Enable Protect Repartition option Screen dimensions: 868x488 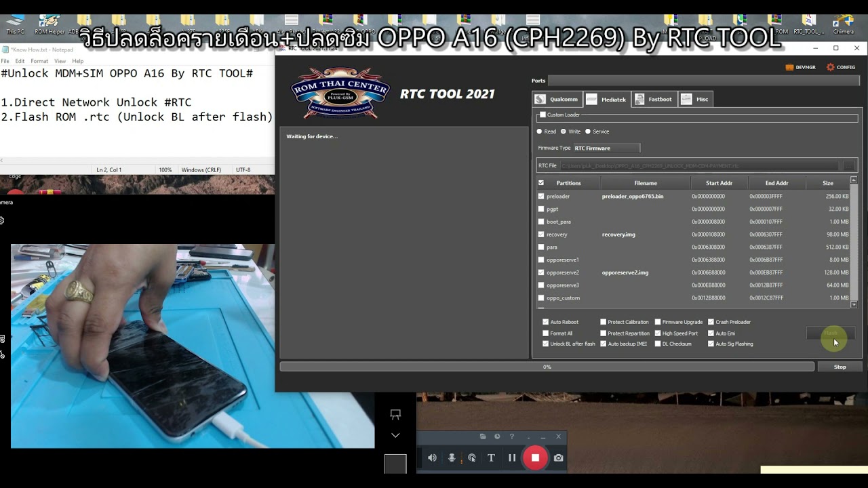point(604,333)
